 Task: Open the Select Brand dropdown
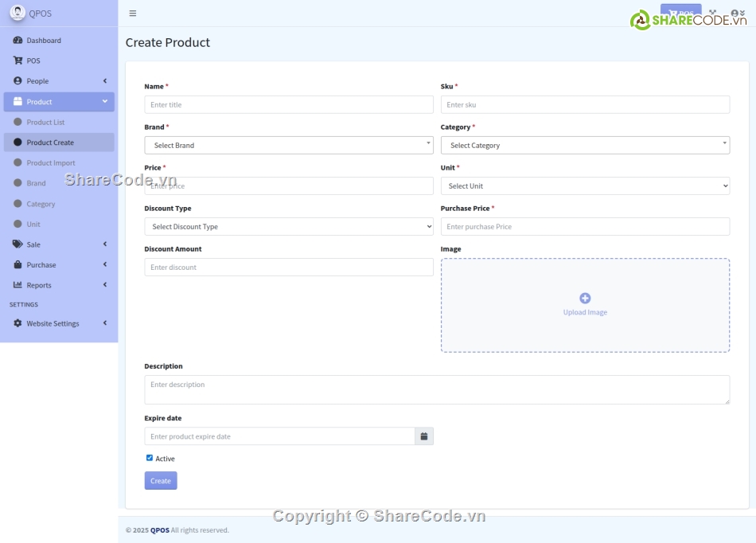[287, 145]
